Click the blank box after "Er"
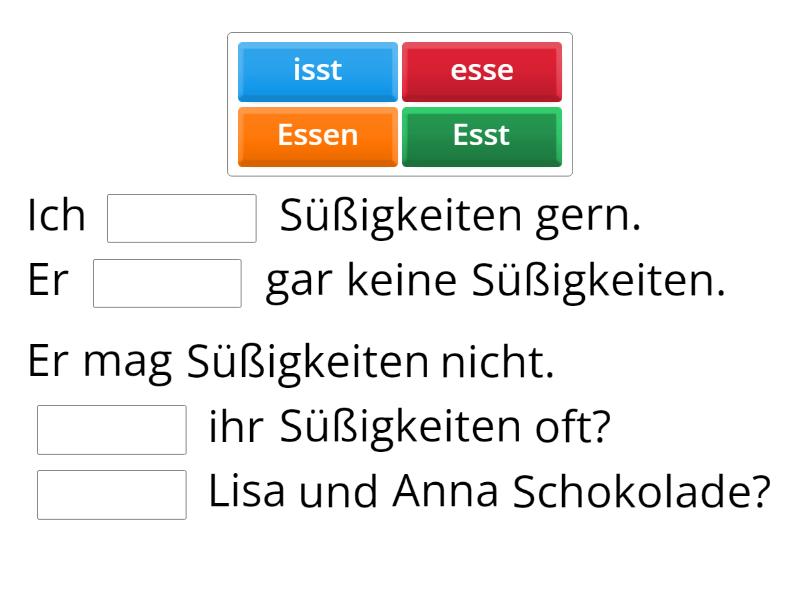The height and width of the screenshot is (600, 800). click(167, 283)
